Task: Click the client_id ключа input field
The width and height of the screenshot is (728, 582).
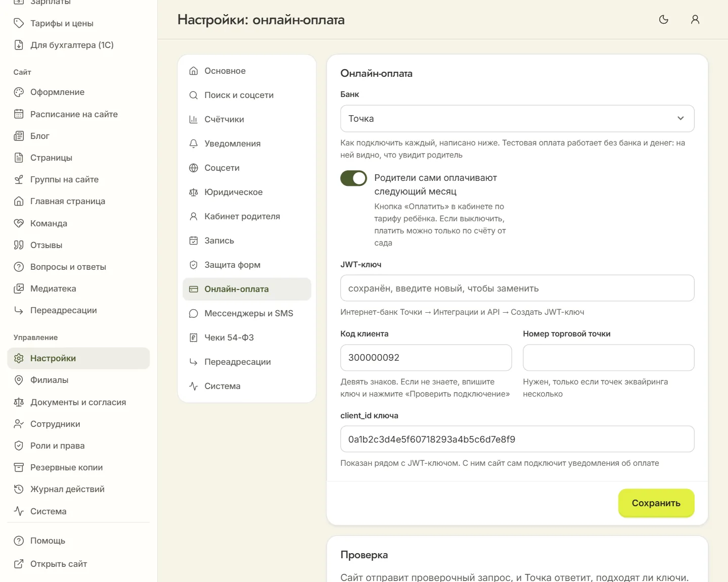Action: tap(517, 439)
